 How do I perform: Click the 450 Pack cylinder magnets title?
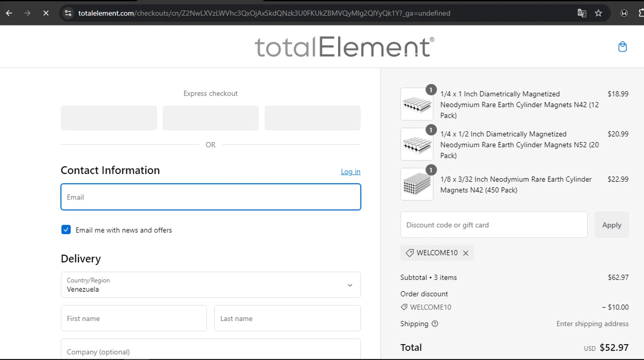click(x=516, y=185)
